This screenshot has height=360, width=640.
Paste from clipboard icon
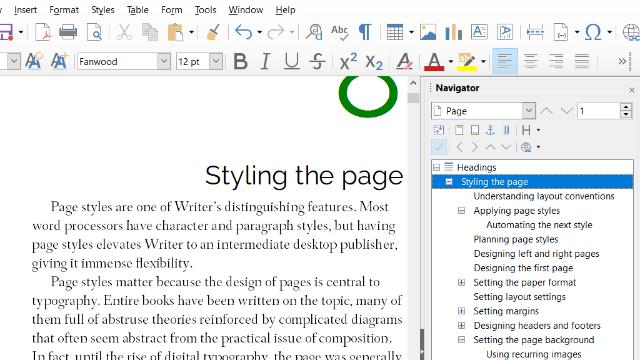(x=176, y=32)
